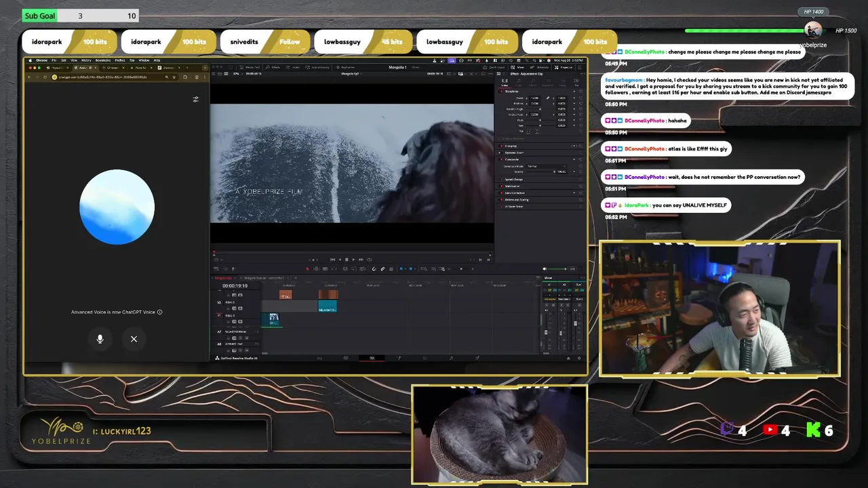Jump to last frame with viewer transport

pos(361,260)
